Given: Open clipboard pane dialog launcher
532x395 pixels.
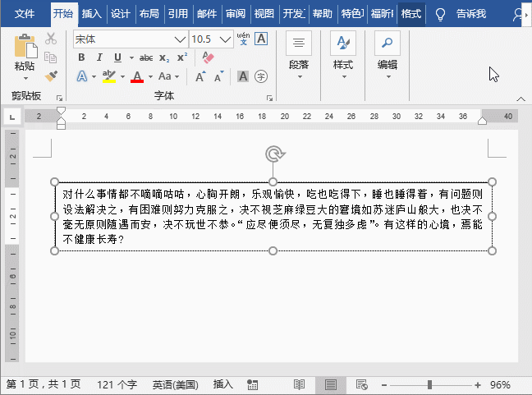Looking at the screenshot, I should coord(59,98).
